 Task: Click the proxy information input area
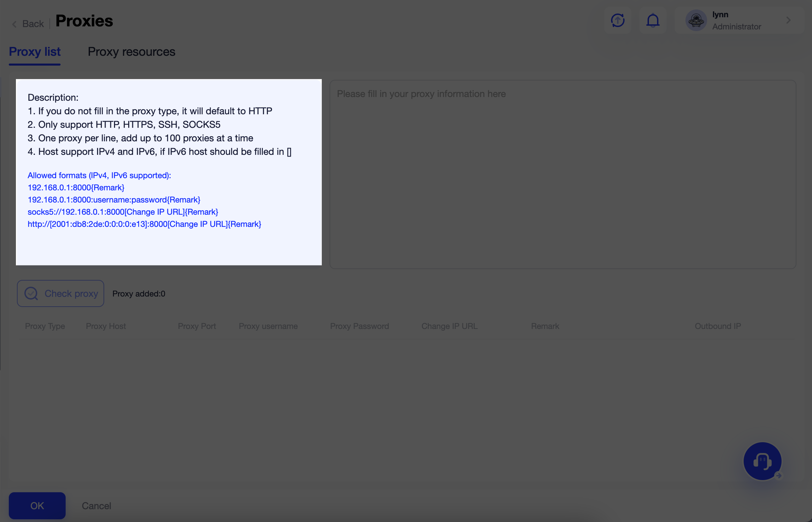click(x=562, y=173)
